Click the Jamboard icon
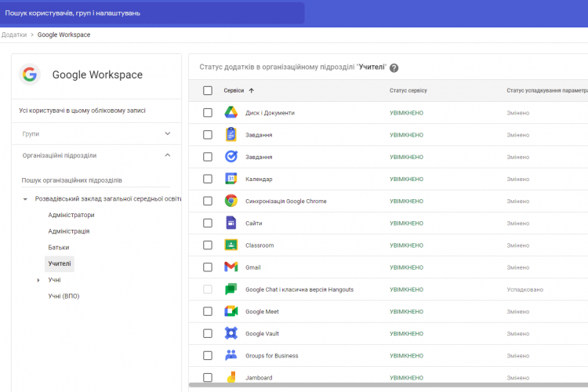Image resolution: width=588 pixels, height=392 pixels. (232, 376)
